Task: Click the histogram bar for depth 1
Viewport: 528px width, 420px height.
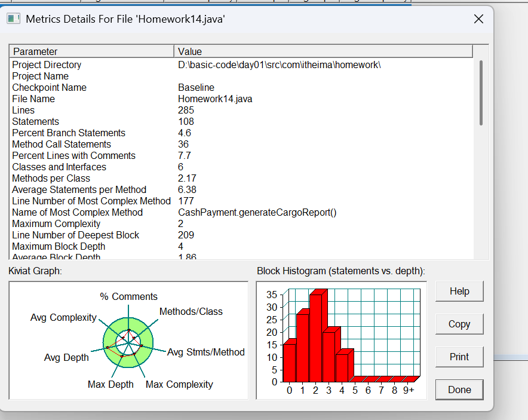Action: [302, 347]
